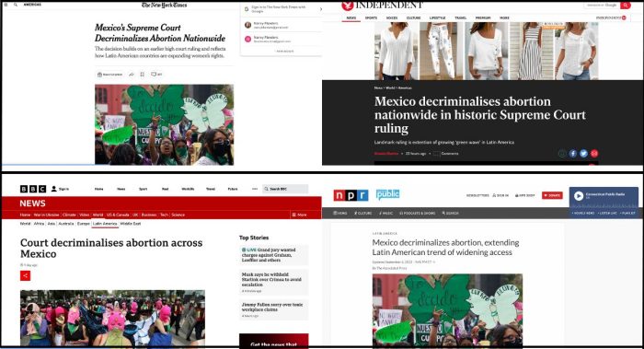Click LATIN AMERICA section label on NPR article
644x349 pixels.
click(x=385, y=234)
